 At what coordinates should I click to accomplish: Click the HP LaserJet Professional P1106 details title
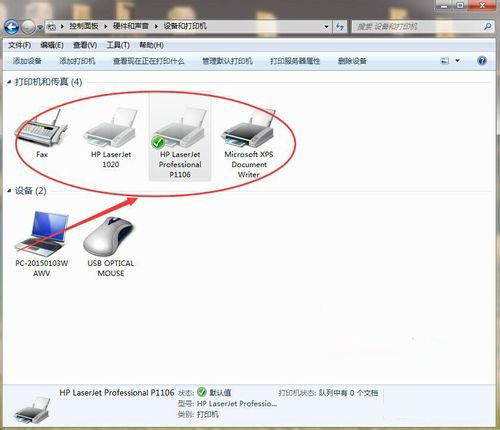point(117,393)
